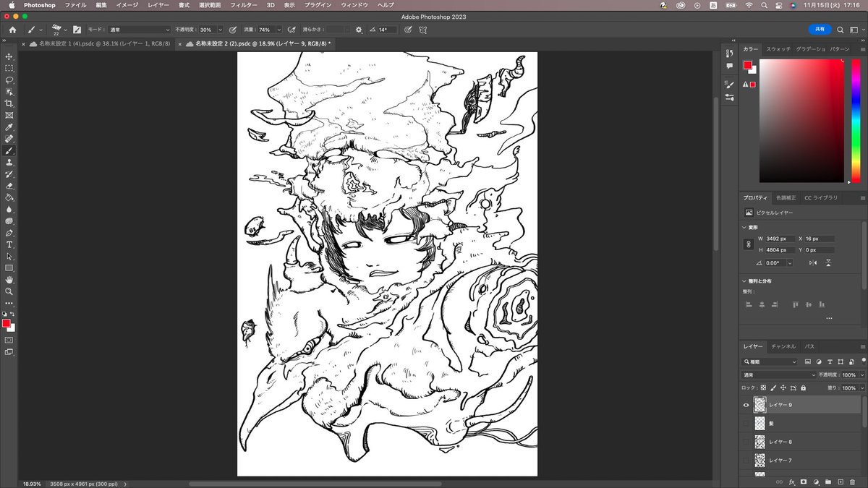Toggle lock all padlock icon

pos(803,388)
